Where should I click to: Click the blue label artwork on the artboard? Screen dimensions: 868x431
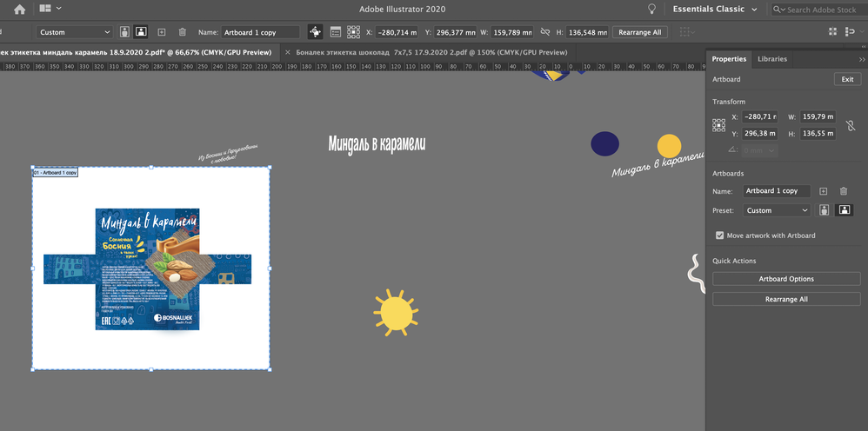147,269
